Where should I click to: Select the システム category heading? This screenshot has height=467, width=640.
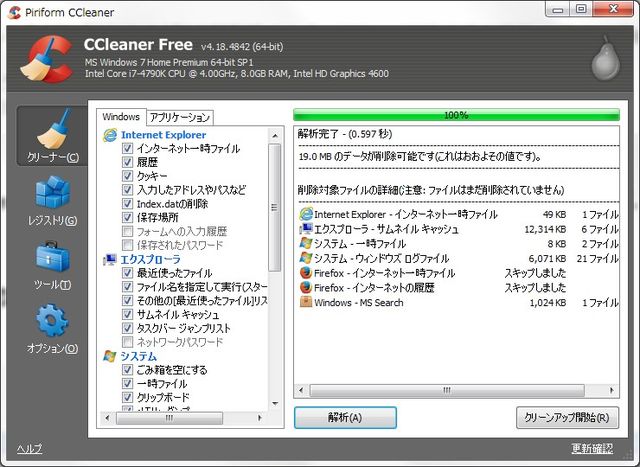coord(138,356)
